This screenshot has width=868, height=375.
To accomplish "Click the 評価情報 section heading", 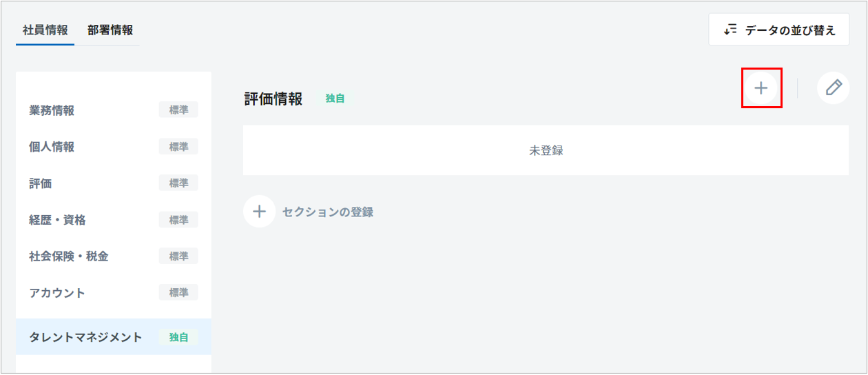I will [273, 99].
